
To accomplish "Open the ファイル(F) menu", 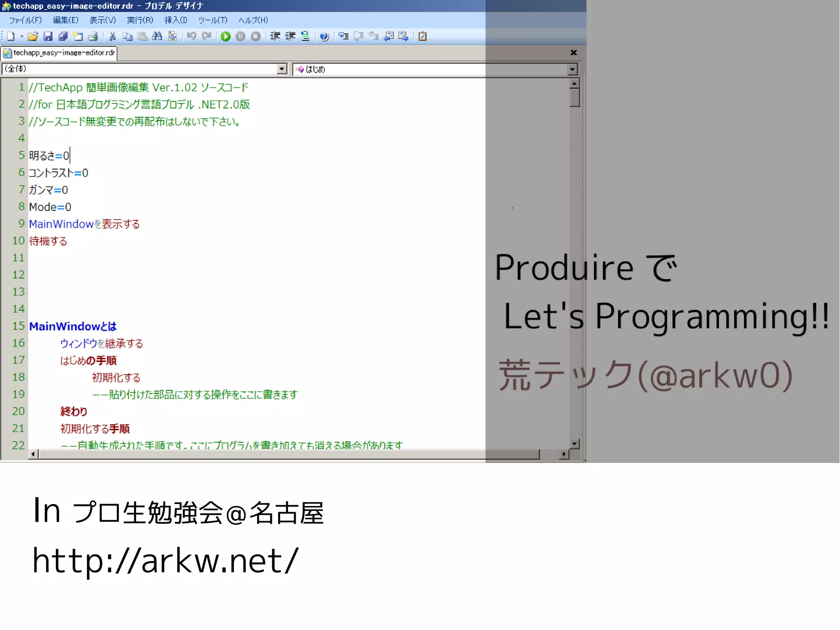I will coord(25,20).
